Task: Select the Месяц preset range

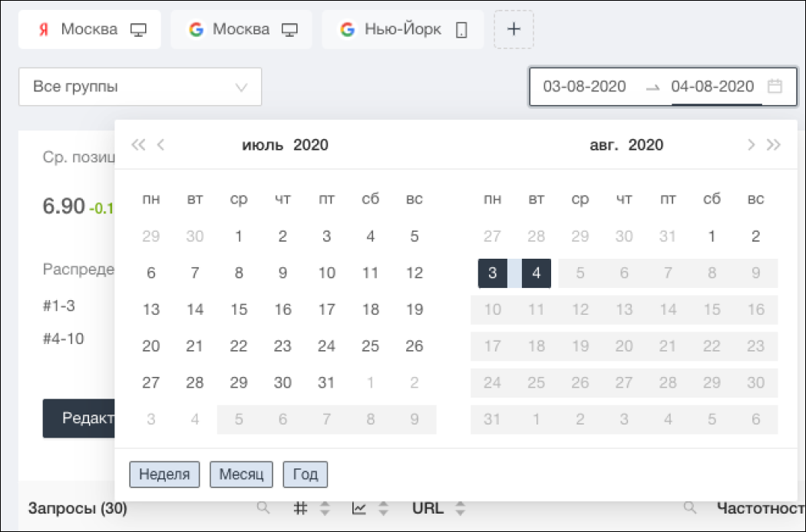Action: [x=241, y=474]
